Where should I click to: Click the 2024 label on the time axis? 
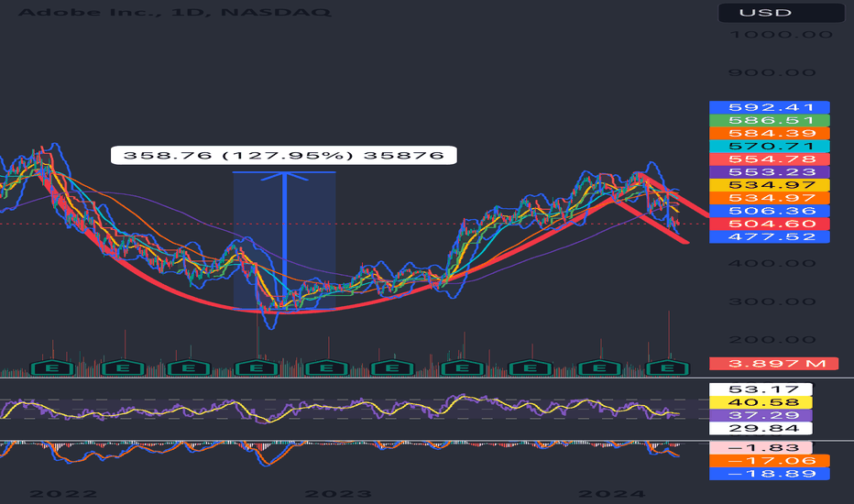(611, 494)
